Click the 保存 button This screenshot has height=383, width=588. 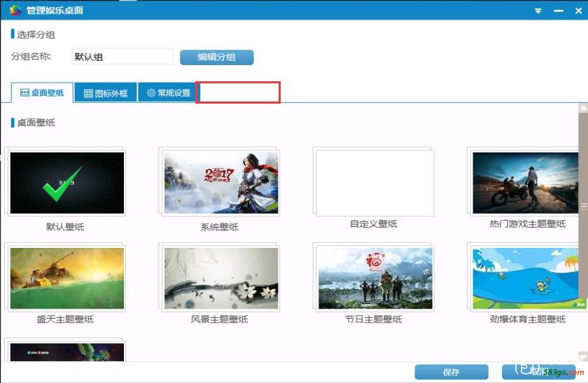pos(451,372)
